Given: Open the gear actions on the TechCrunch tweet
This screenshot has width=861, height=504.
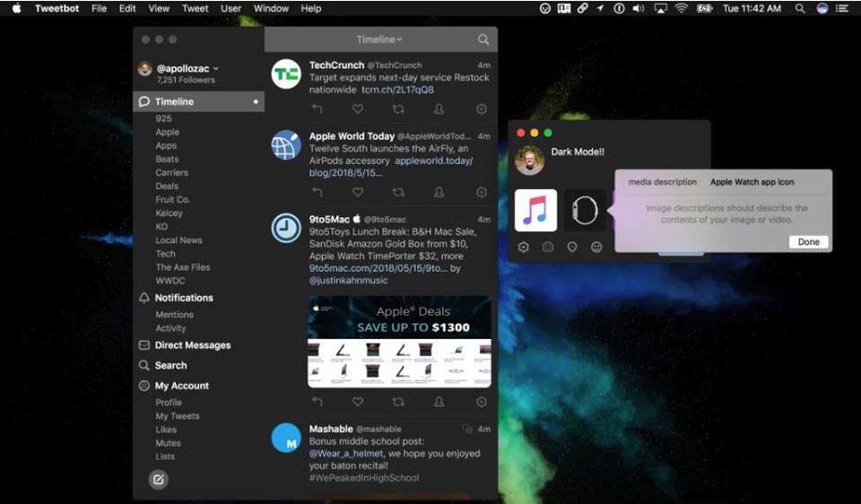Looking at the screenshot, I should (x=482, y=109).
